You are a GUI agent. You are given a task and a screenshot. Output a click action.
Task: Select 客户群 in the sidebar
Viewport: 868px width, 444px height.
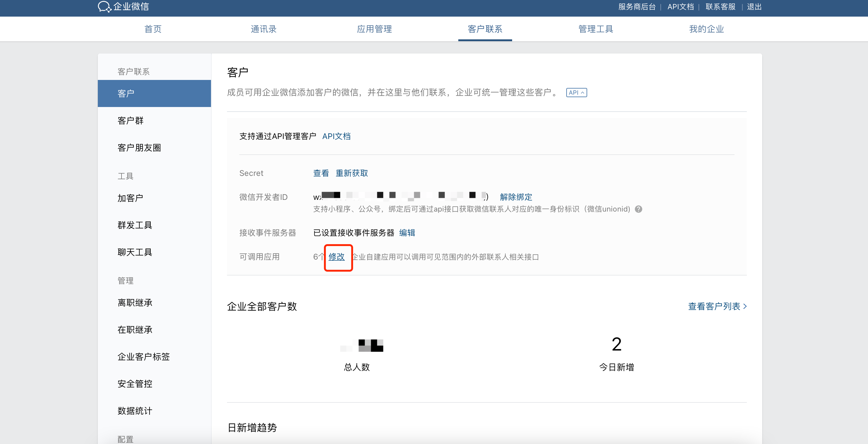pos(130,121)
